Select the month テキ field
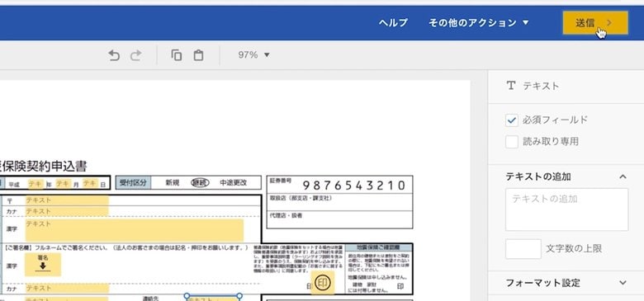This screenshot has width=644, height=301. tap(64, 184)
